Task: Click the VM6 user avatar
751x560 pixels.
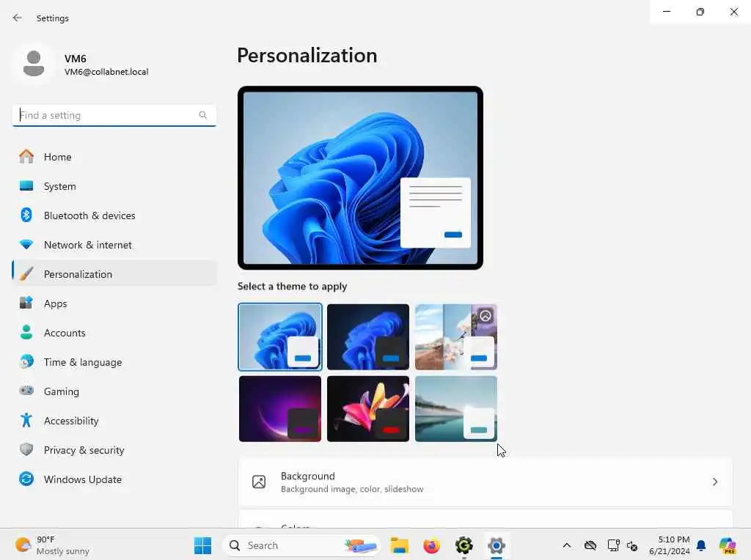Action: [34, 64]
